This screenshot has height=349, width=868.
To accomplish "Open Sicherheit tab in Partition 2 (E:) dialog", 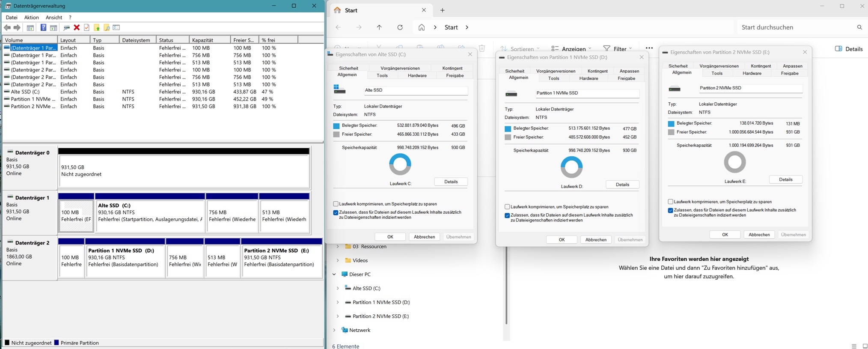I will [678, 66].
